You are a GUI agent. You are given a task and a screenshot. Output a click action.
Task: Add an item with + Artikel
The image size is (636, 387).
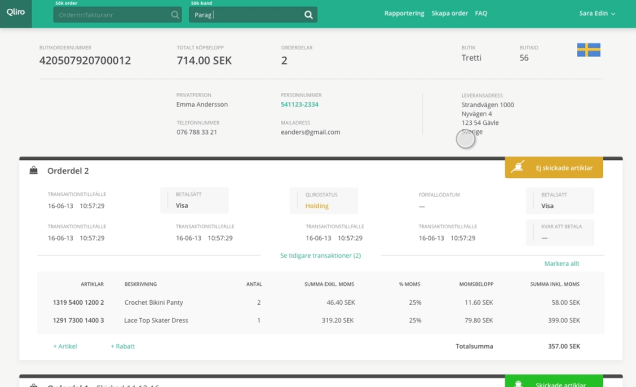[65, 346]
